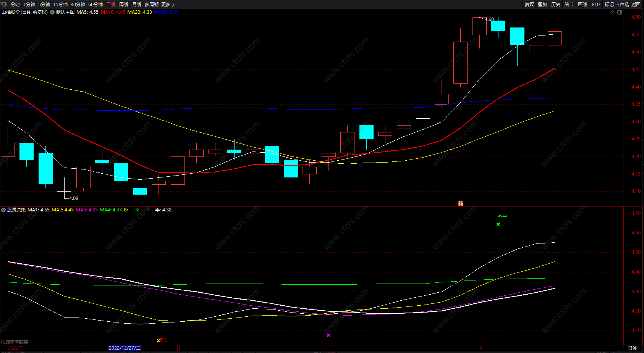Click the MA2: 4.45 sub-chart label

click(63, 210)
